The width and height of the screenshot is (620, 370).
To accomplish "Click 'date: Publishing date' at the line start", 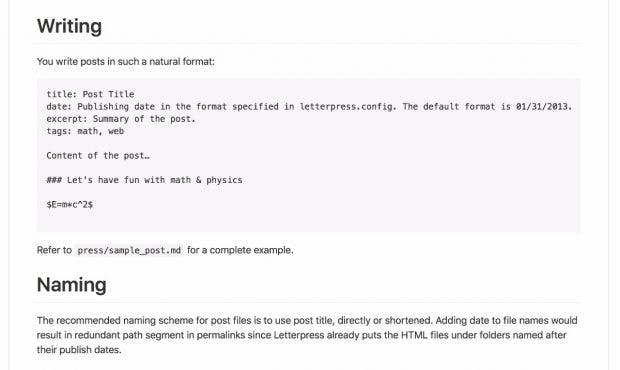I will tap(100, 106).
